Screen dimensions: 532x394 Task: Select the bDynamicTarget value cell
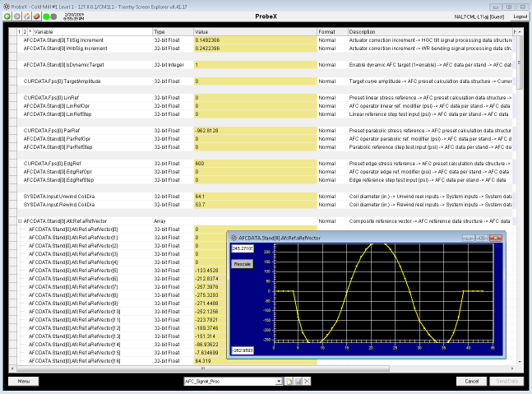click(256, 65)
